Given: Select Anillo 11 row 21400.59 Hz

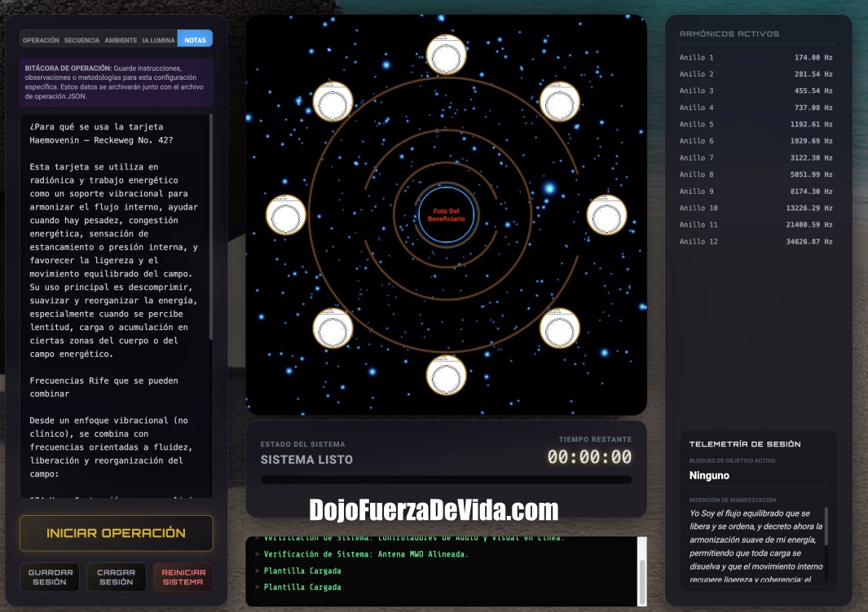Looking at the screenshot, I should (x=756, y=225).
